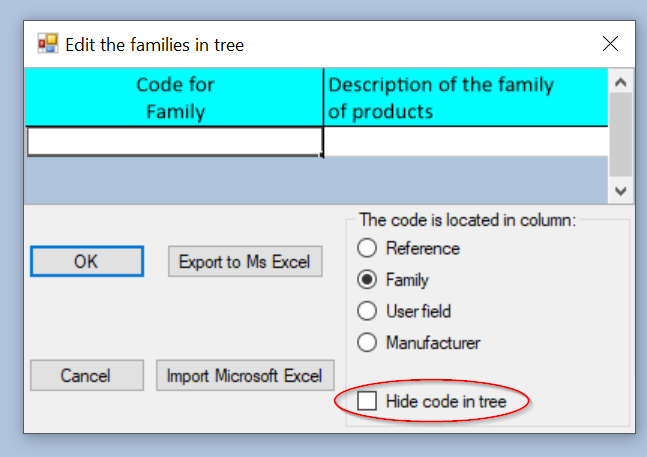647x457 pixels.
Task: Close the Edit the families dialog
Action: [610, 44]
